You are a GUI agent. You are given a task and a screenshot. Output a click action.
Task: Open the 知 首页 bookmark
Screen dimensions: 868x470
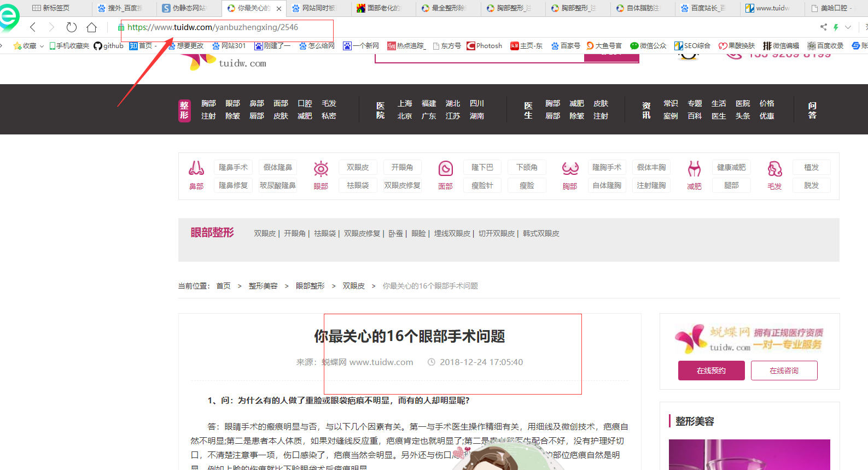coord(142,46)
